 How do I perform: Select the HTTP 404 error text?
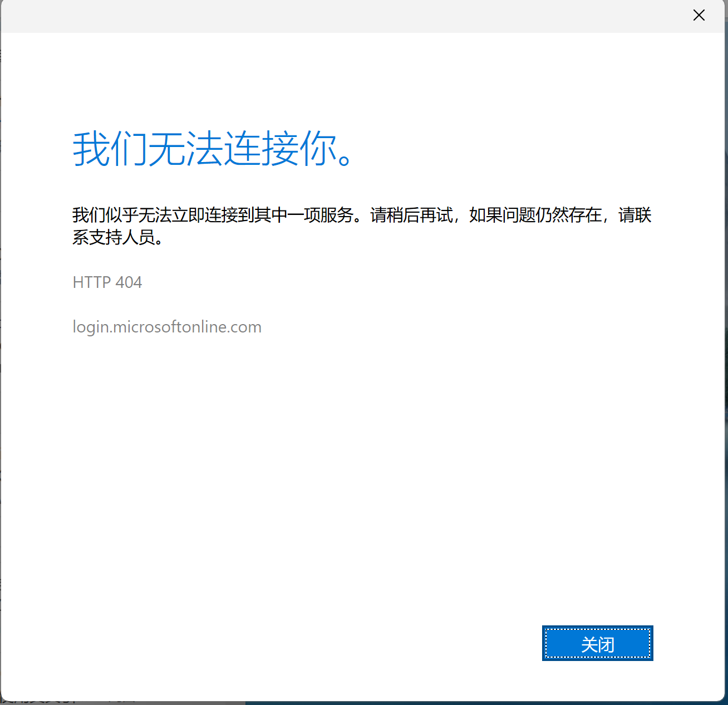tap(107, 282)
